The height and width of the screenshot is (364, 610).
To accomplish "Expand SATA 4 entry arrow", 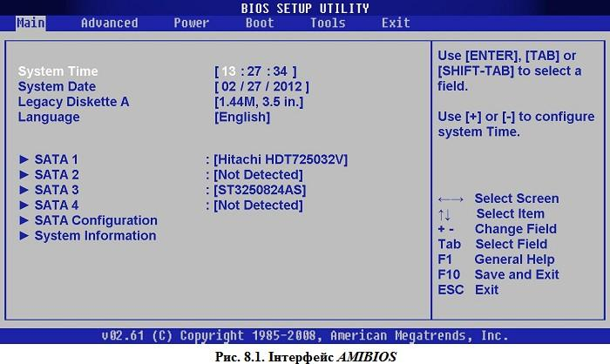I will point(24,205).
